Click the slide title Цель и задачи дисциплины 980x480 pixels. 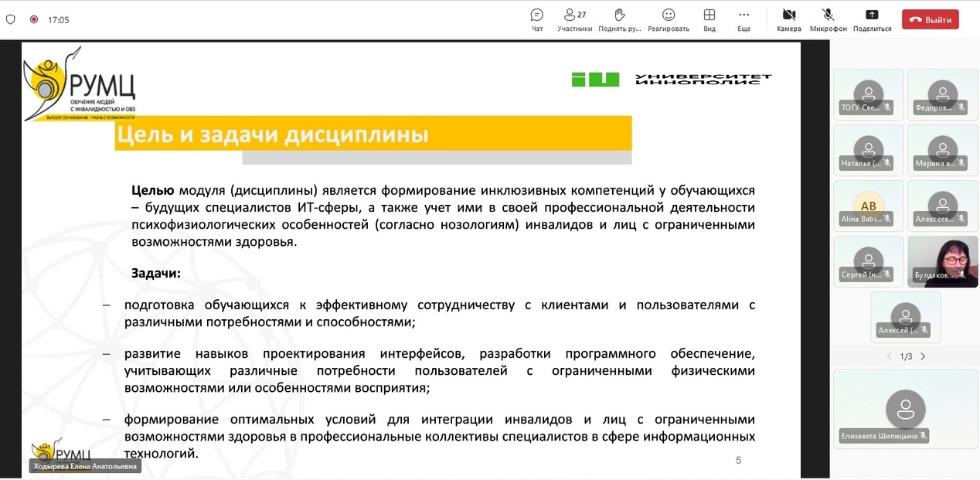pyautogui.click(x=272, y=134)
